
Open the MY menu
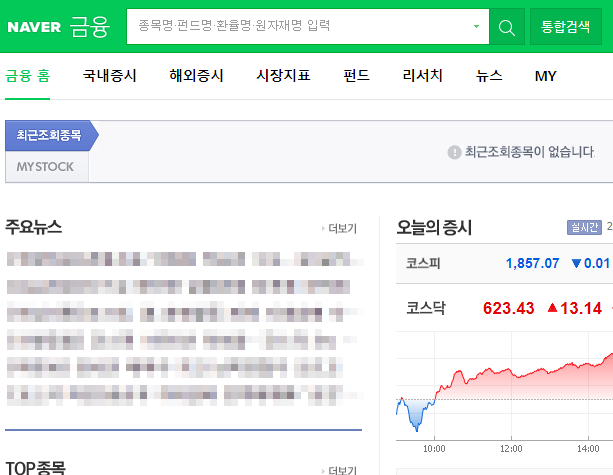545,76
